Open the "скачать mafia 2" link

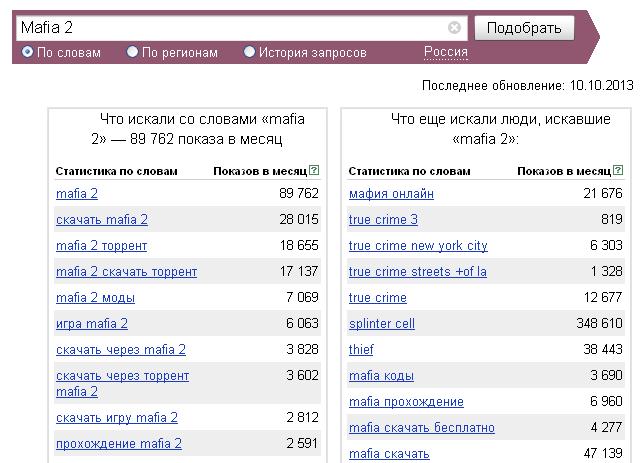[102, 220]
